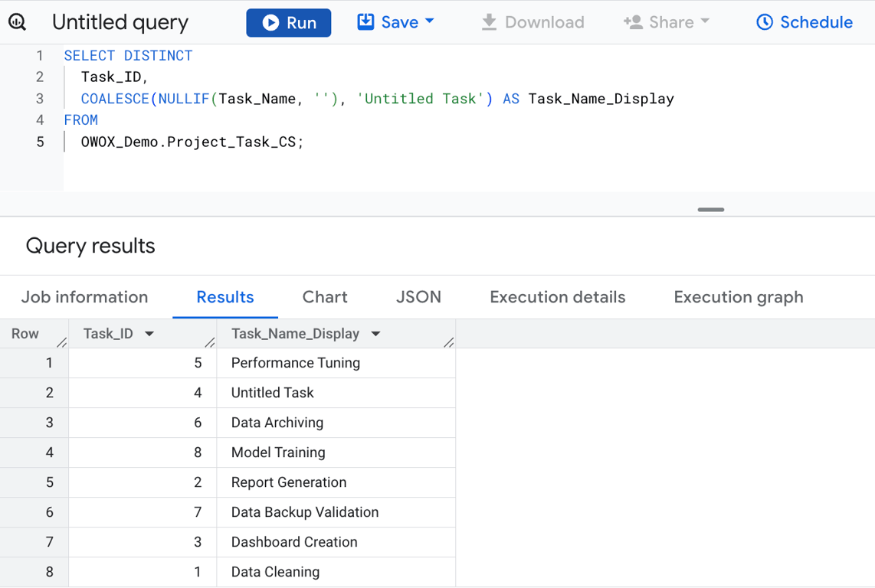875x588 pixels.
Task: Click row number 6 in results table
Action: [x=50, y=512]
